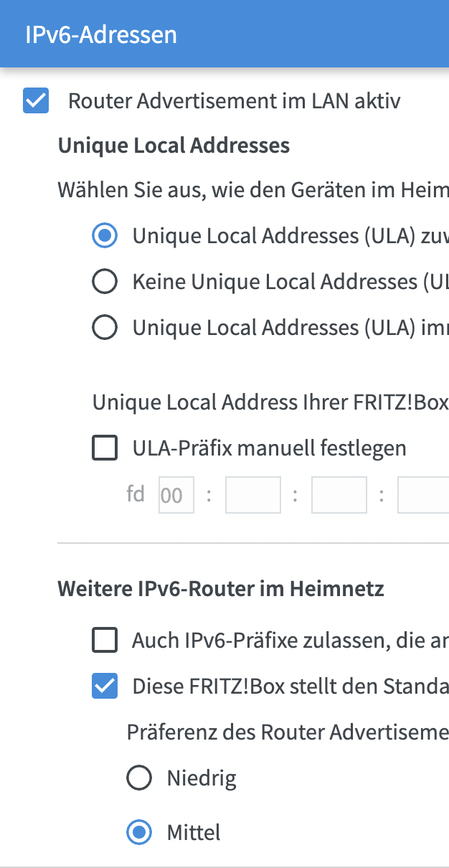Click the Wählen Sie aus description text
Screen dimensions: 449x868
(253, 191)
